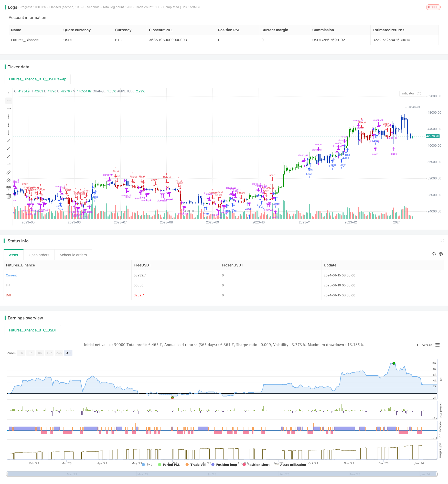Select the Futures_Binance_BTC_USDT:swap ticker tab
The width and height of the screenshot is (448, 484).
(x=38, y=79)
